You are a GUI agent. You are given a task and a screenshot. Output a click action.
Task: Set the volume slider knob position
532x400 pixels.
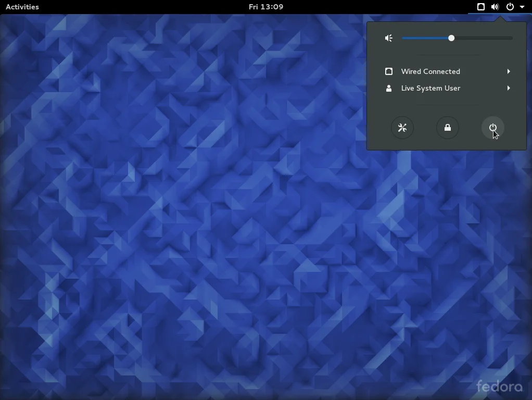click(x=451, y=38)
